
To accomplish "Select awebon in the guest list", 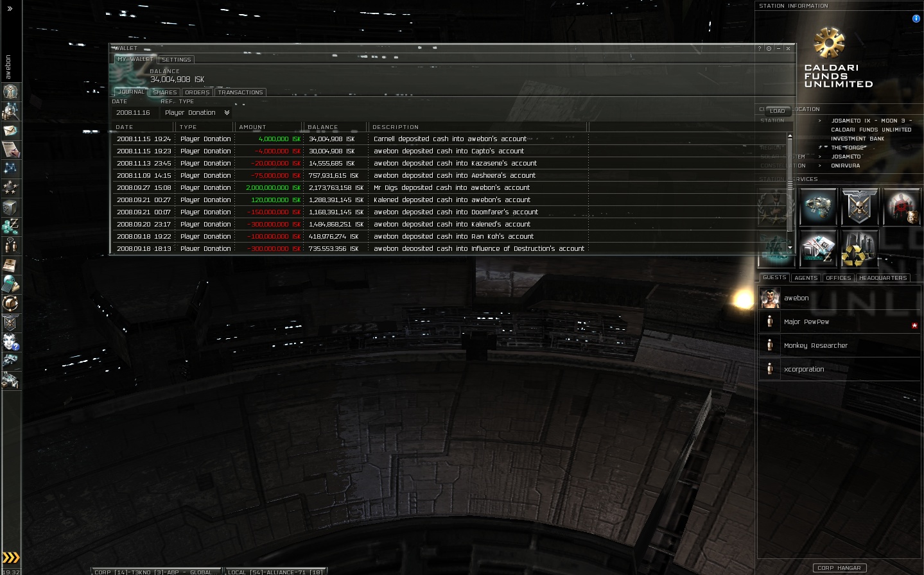I will (839, 298).
